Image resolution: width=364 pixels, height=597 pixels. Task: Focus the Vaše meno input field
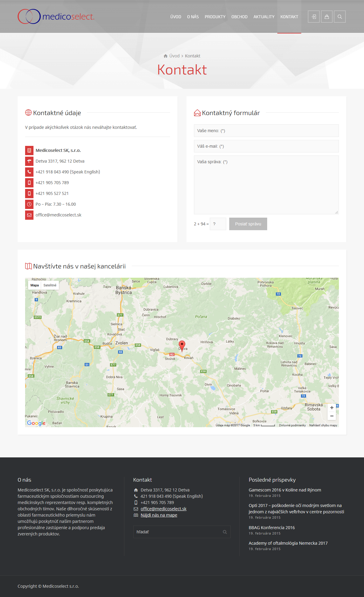coord(266,131)
